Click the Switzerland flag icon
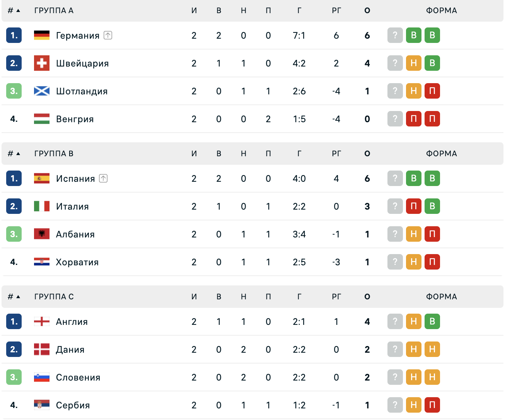Viewport: 505px width, 420px height. point(42,63)
